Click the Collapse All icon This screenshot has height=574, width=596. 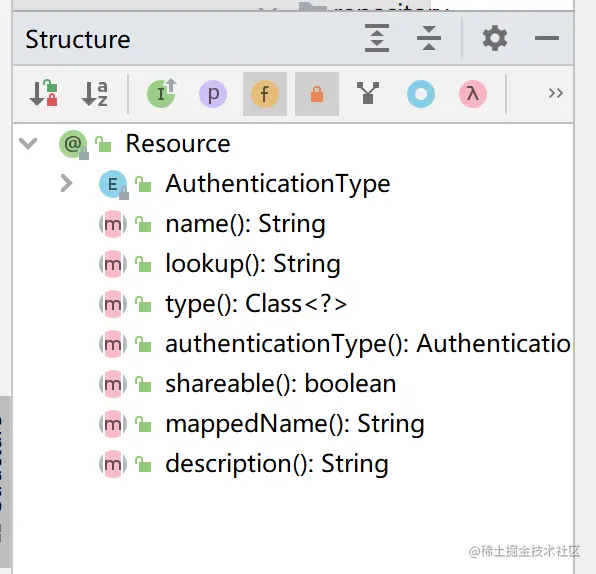click(429, 38)
